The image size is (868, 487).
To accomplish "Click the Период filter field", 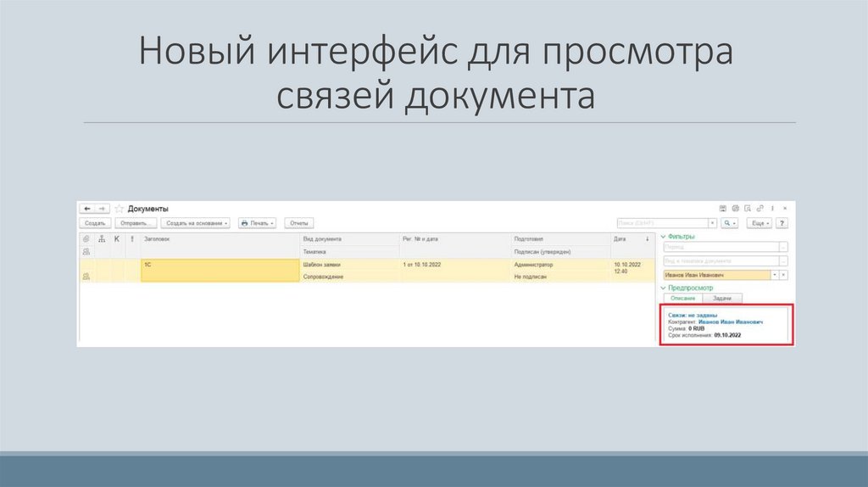I will (x=721, y=247).
